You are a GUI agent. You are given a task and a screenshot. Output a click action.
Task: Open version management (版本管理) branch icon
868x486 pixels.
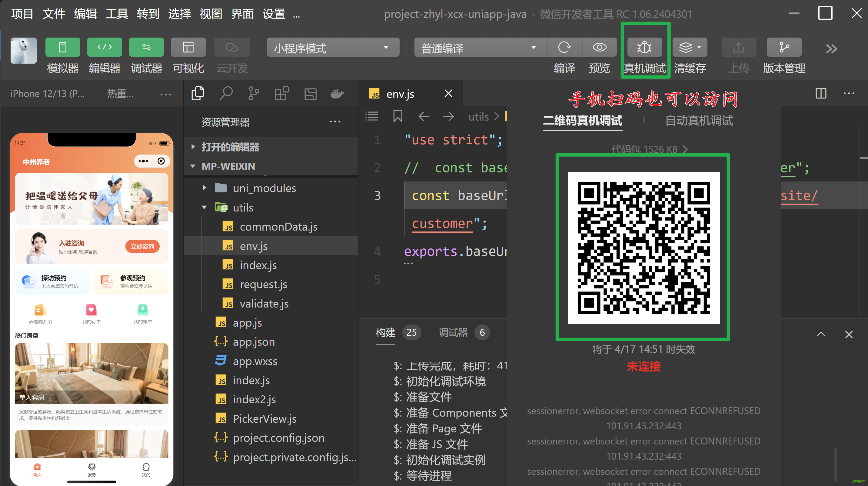click(784, 47)
